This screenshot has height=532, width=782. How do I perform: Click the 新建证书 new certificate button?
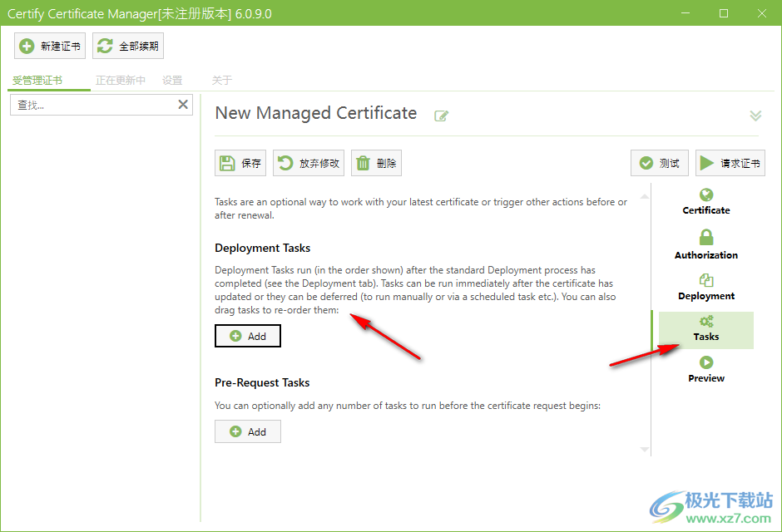tap(50, 46)
